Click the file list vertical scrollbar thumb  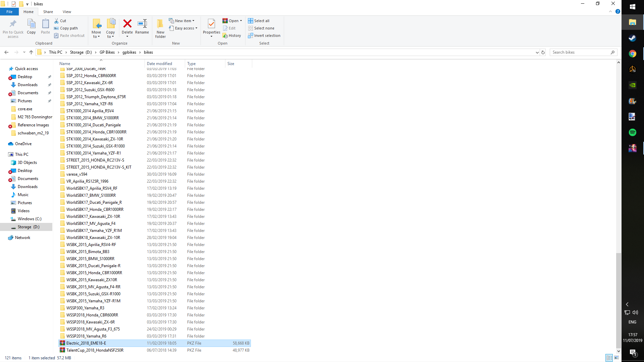(619, 301)
